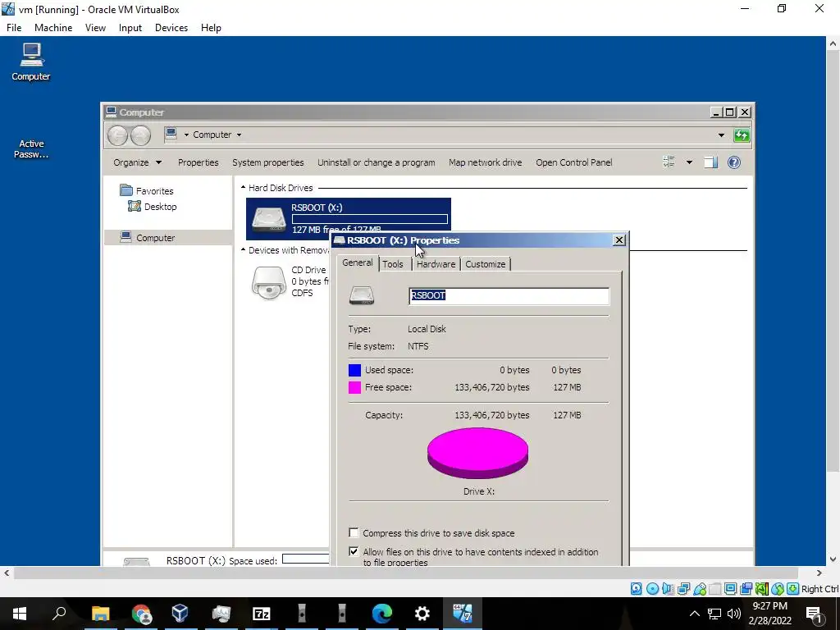Image resolution: width=840 pixels, height=630 pixels.
Task: Click the Windows Start button
Action: (x=20, y=614)
